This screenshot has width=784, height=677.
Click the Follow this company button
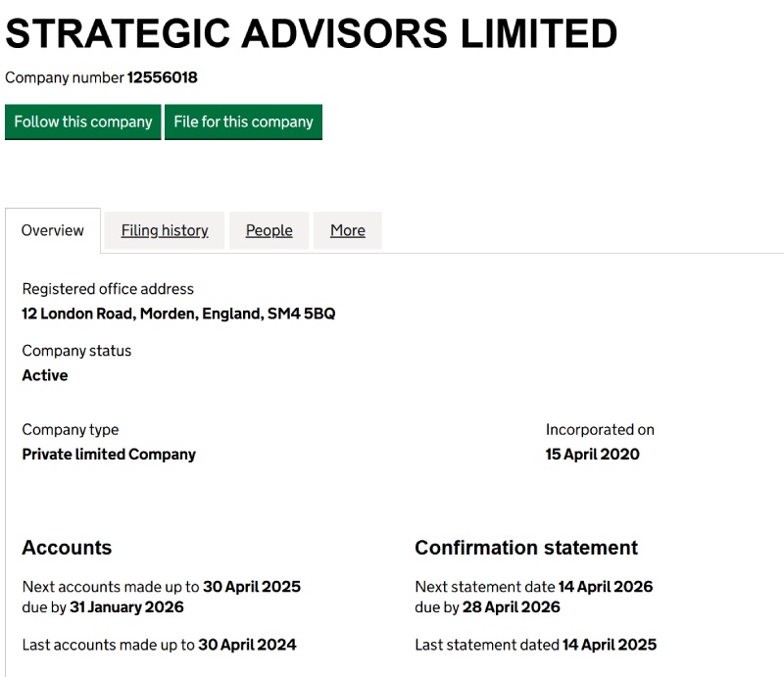coord(82,121)
